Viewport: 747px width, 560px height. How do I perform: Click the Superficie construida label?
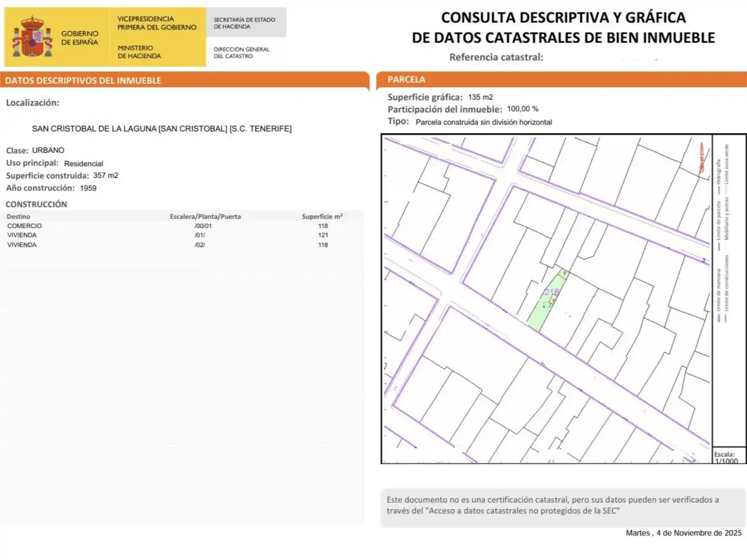pyautogui.click(x=47, y=176)
